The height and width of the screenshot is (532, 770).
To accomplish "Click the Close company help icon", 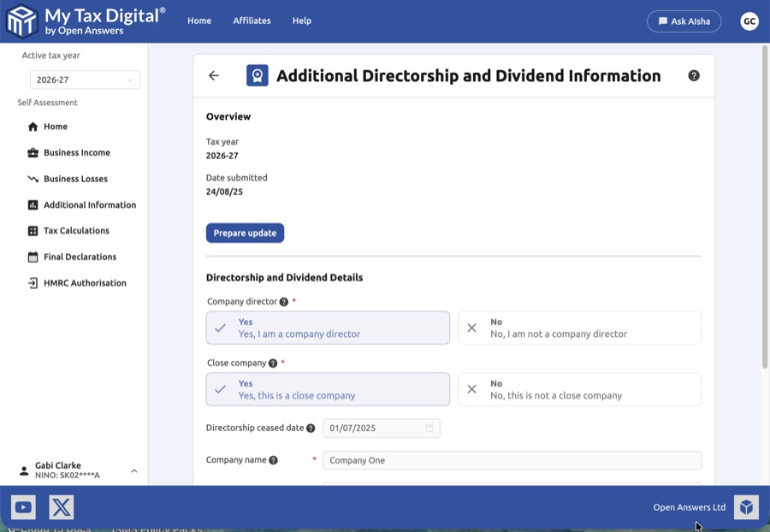I will pyautogui.click(x=273, y=364).
